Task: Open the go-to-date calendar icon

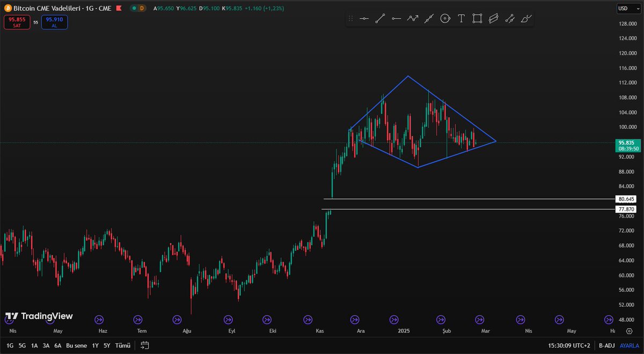Action: coord(145,345)
